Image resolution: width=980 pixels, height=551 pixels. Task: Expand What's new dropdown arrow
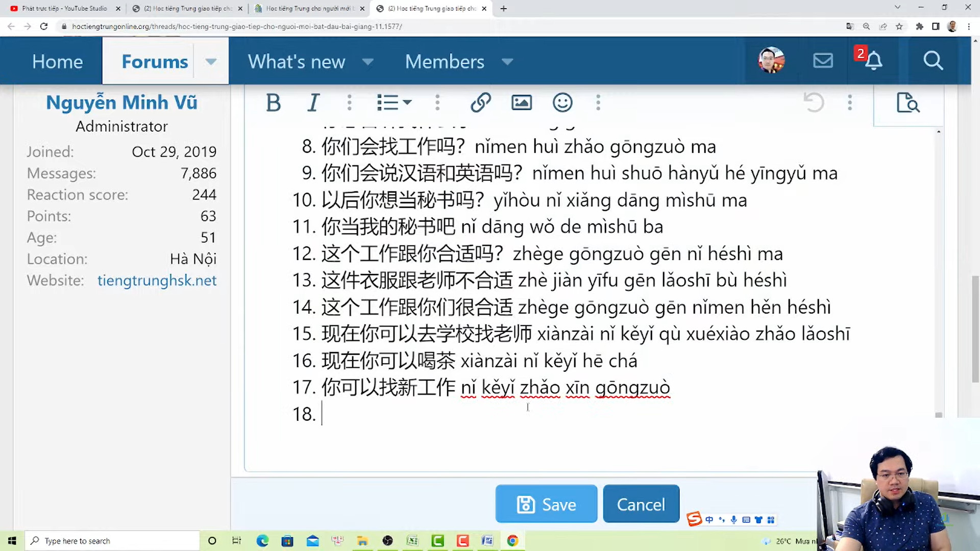(x=367, y=62)
